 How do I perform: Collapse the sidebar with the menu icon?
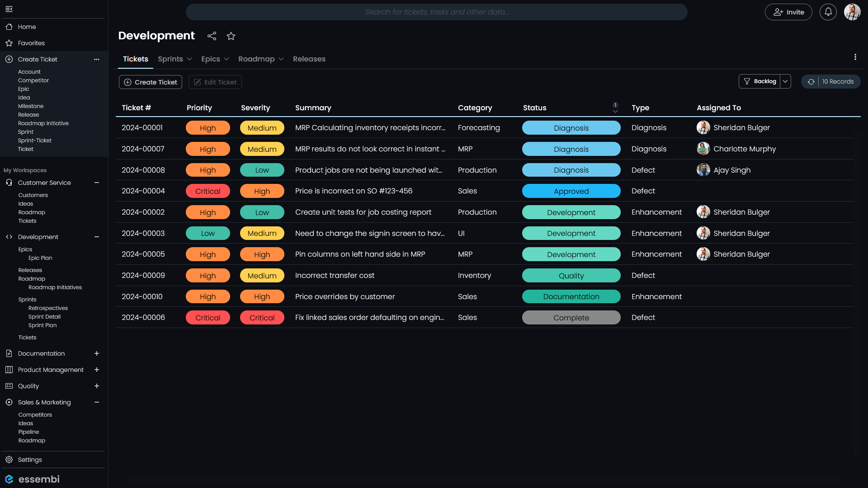pos(9,9)
